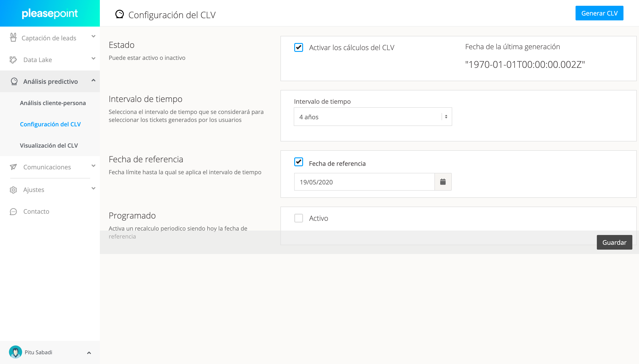
Task: Expand the Data Lake chevron
Action: click(x=93, y=59)
